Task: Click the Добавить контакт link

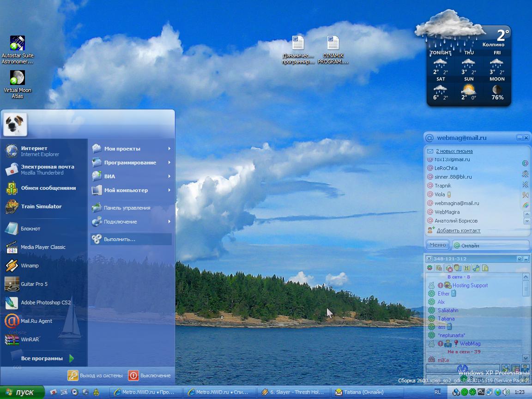Action: (458, 230)
